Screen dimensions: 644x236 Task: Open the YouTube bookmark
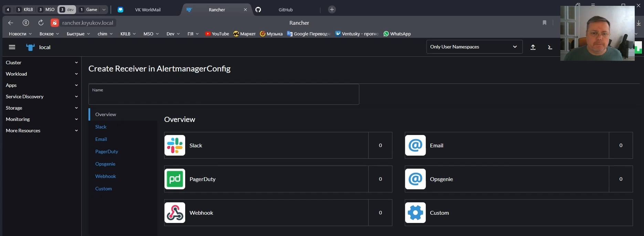click(x=217, y=34)
